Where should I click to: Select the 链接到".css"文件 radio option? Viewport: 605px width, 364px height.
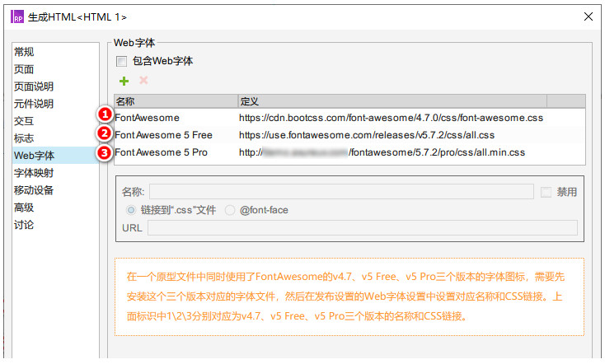131,210
